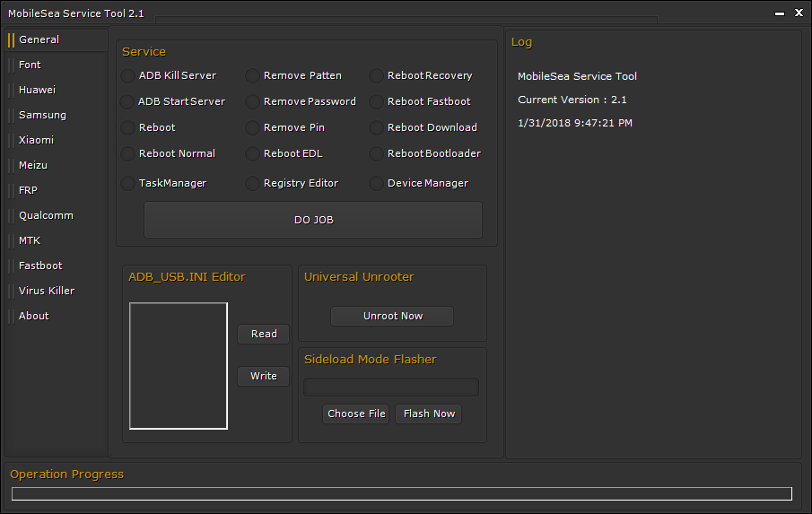Click Read in ADB_USB.INI Editor
The image size is (812, 514).
click(x=264, y=335)
